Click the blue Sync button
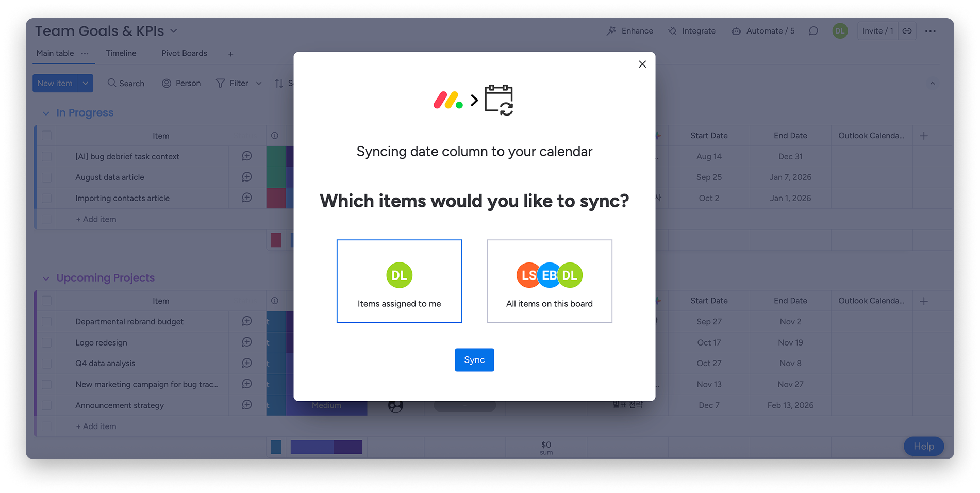 pyautogui.click(x=474, y=360)
